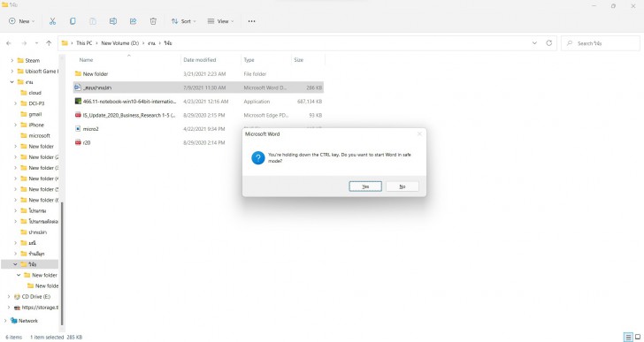Click the search box field
The width and height of the screenshot is (644, 342).
(x=601, y=43)
